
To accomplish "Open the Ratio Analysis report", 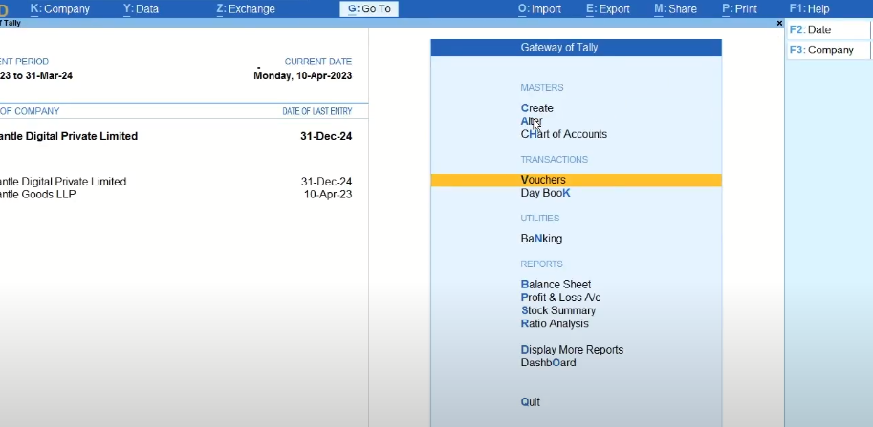I will coord(555,323).
